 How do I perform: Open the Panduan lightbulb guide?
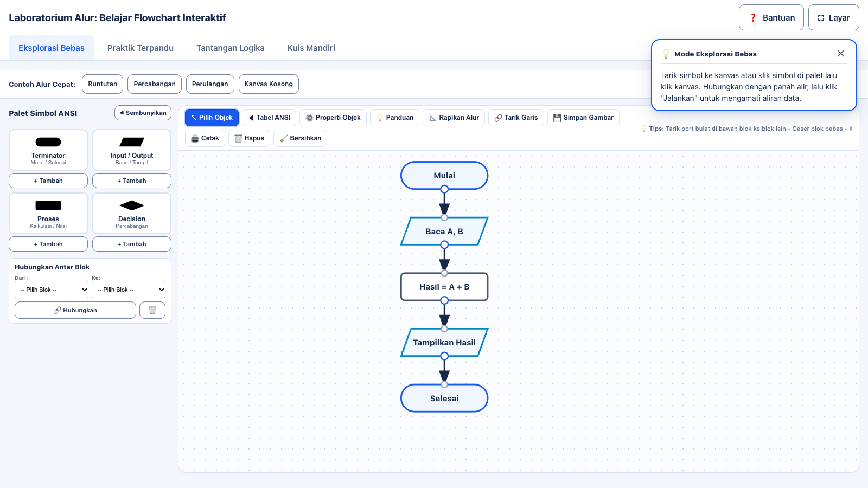click(395, 118)
